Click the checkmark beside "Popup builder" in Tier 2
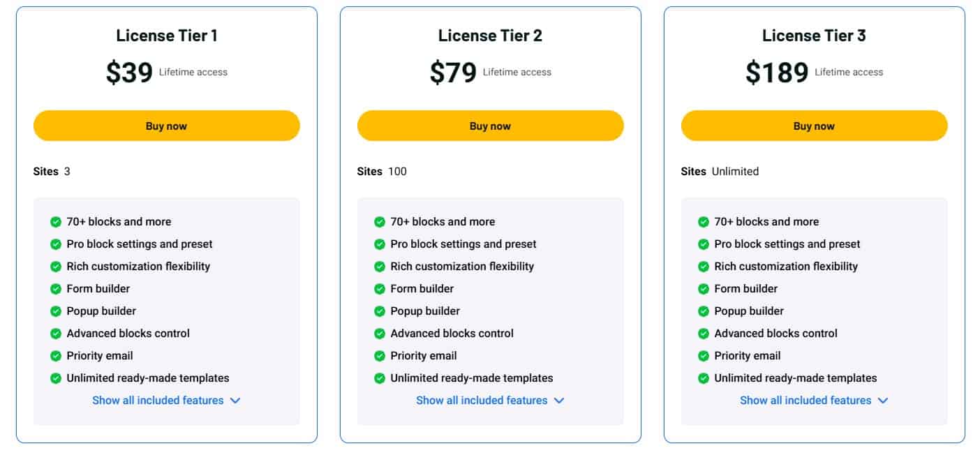The width and height of the screenshot is (980, 453). tap(379, 311)
